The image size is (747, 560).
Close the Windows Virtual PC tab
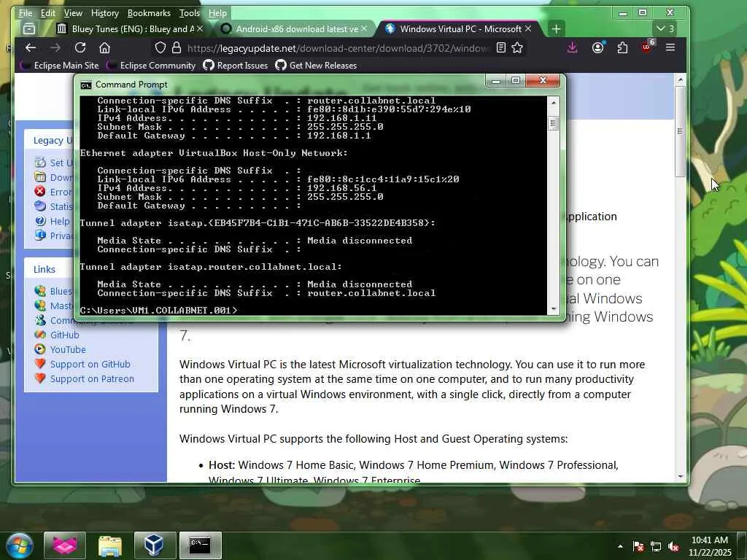click(528, 29)
